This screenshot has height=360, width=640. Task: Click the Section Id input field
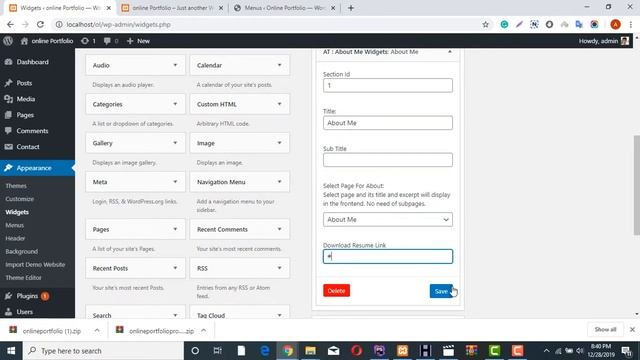388,85
